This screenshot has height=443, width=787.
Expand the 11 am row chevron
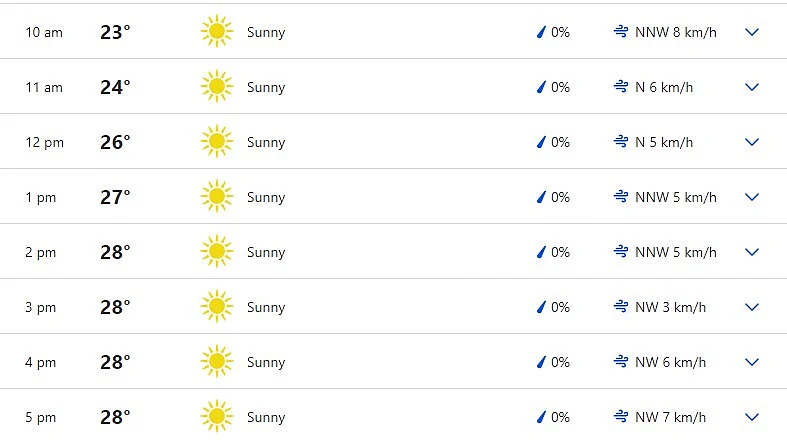pos(753,87)
